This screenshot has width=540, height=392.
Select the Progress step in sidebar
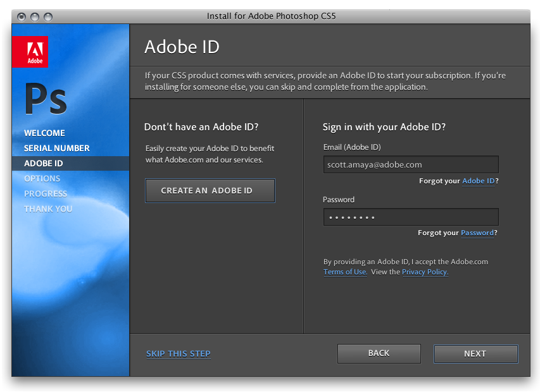45,193
